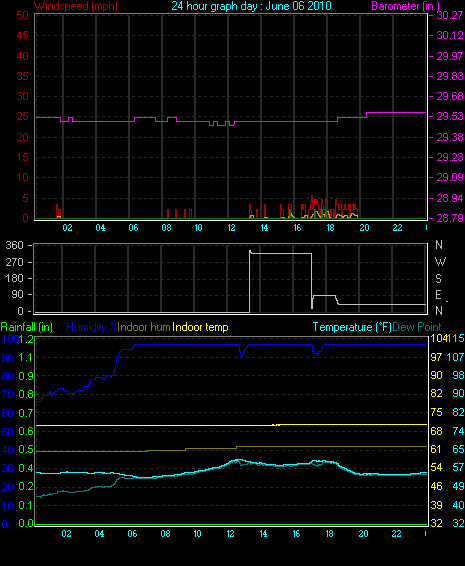The width and height of the screenshot is (465, 566).
Task: Click the 360 degree wind direction label
Action: coord(15,245)
